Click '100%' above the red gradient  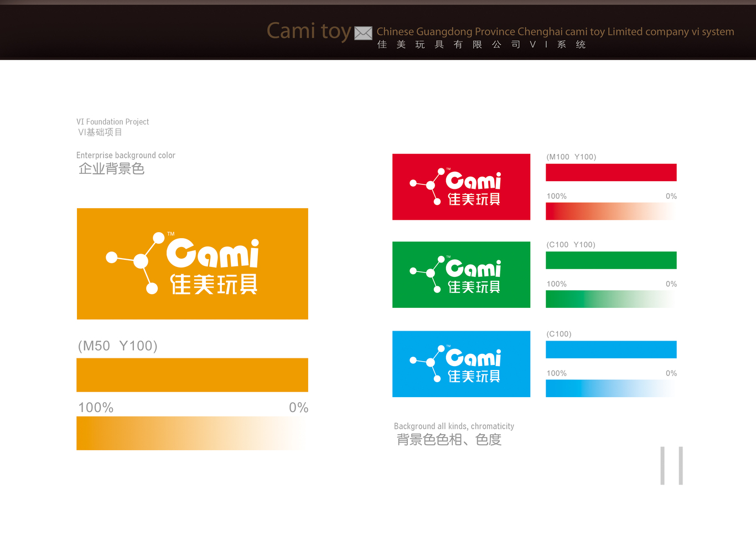[557, 196]
